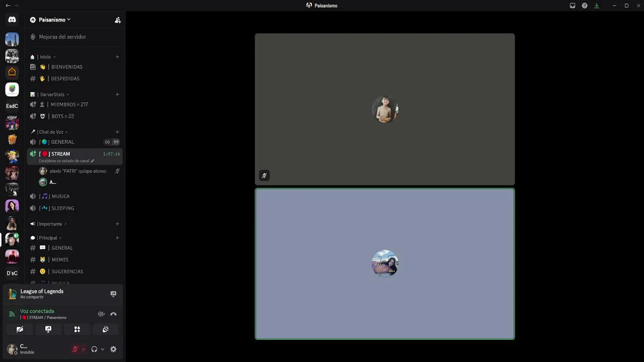Toggle noise suppression waveform icon
Screen dimensions: 644x362
[x=101, y=314]
